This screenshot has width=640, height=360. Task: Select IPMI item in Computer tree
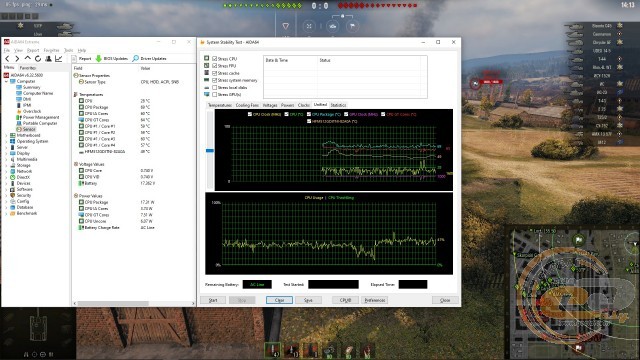[x=27, y=105]
